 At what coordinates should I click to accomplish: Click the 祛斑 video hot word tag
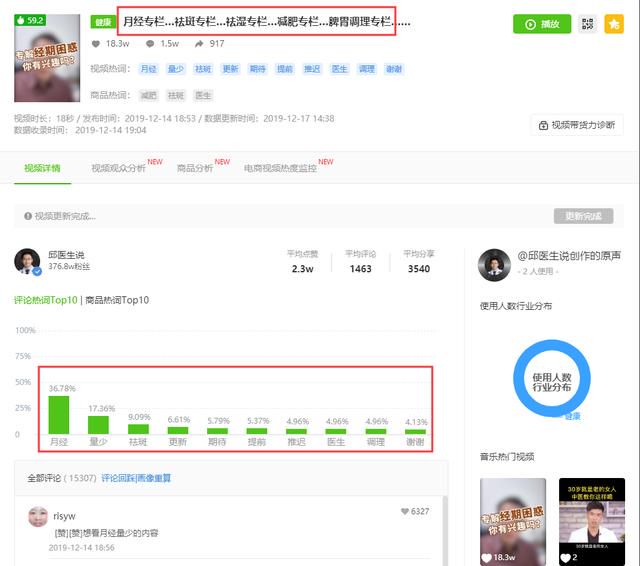pyautogui.click(x=203, y=69)
